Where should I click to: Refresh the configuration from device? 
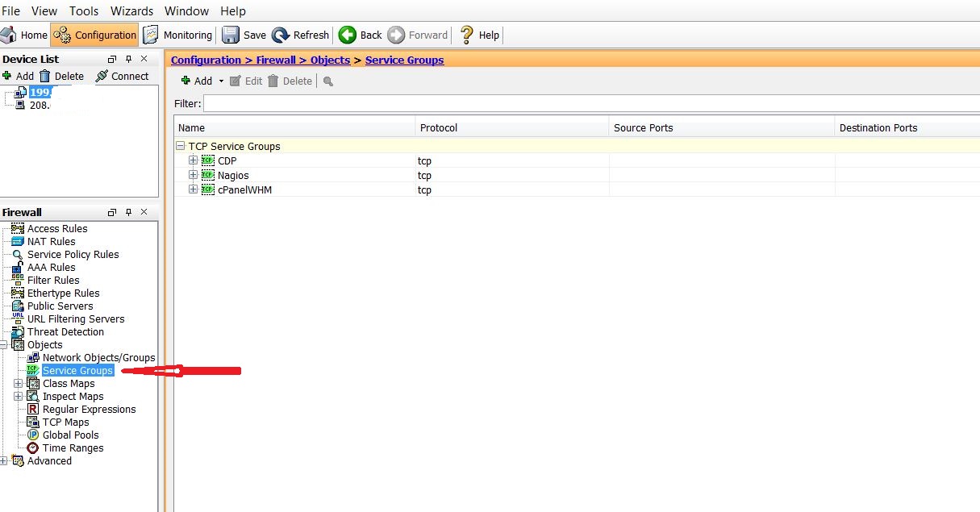[301, 35]
